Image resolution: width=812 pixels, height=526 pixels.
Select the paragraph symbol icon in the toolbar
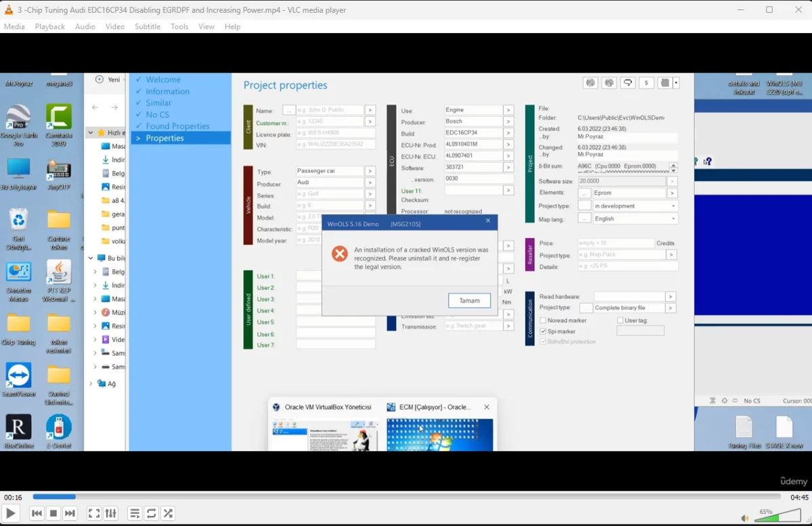[646, 82]
